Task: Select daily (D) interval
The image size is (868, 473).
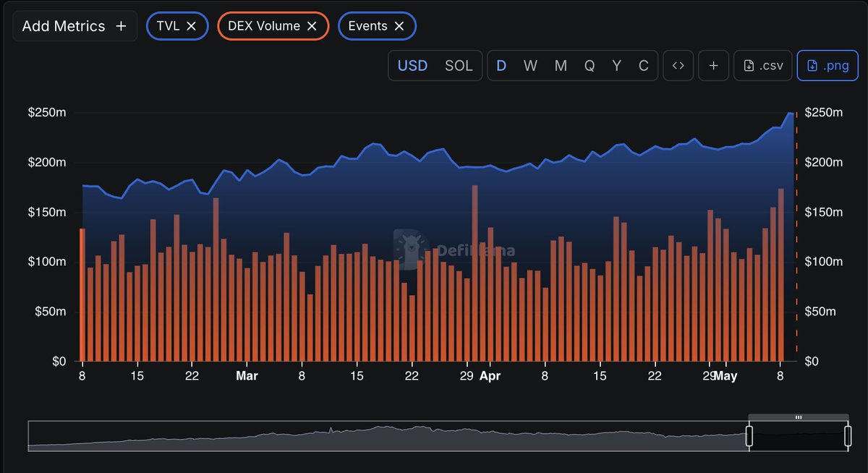Action: coord(501,66)
